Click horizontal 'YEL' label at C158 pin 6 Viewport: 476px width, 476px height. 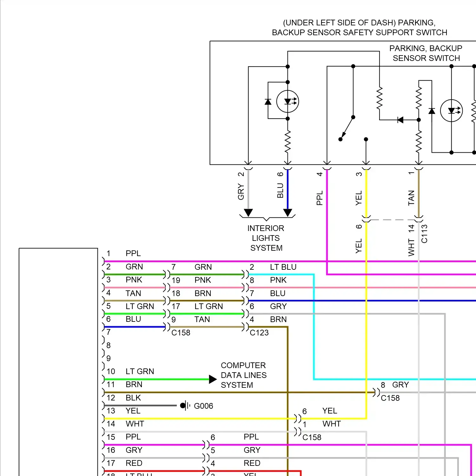pos(330,411)
